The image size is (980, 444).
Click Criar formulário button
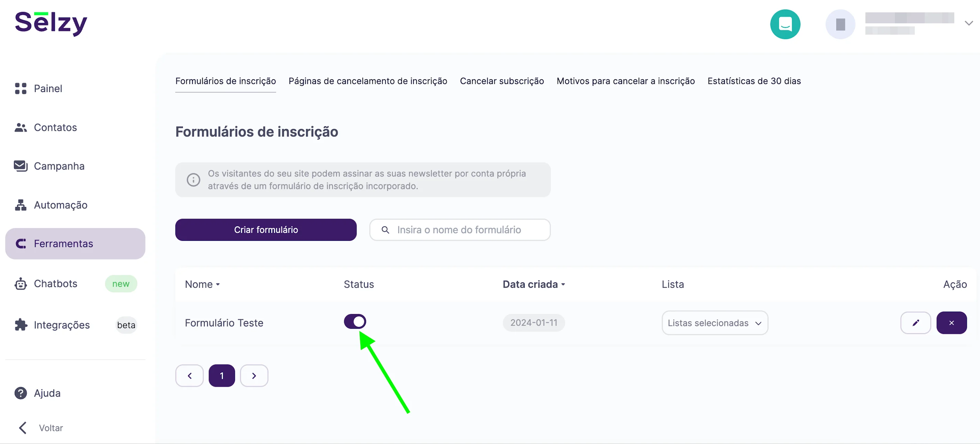pyautogui.click(x=266, y=230)
